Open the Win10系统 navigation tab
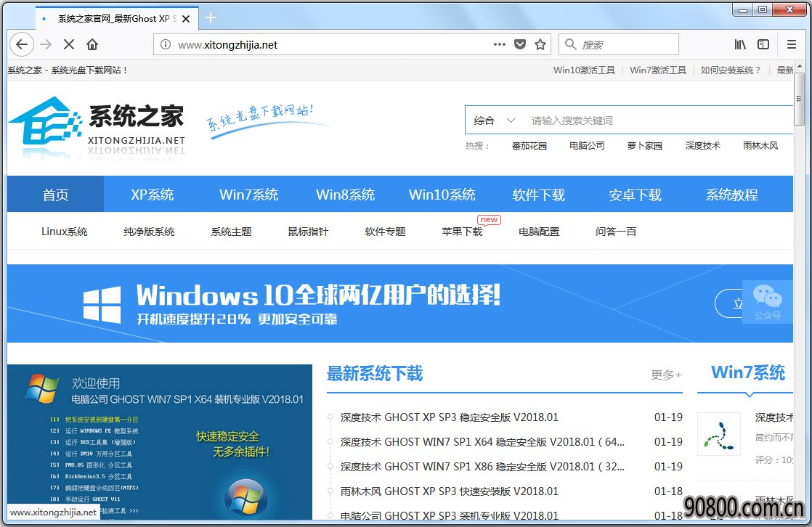 (x=442, y=194)
